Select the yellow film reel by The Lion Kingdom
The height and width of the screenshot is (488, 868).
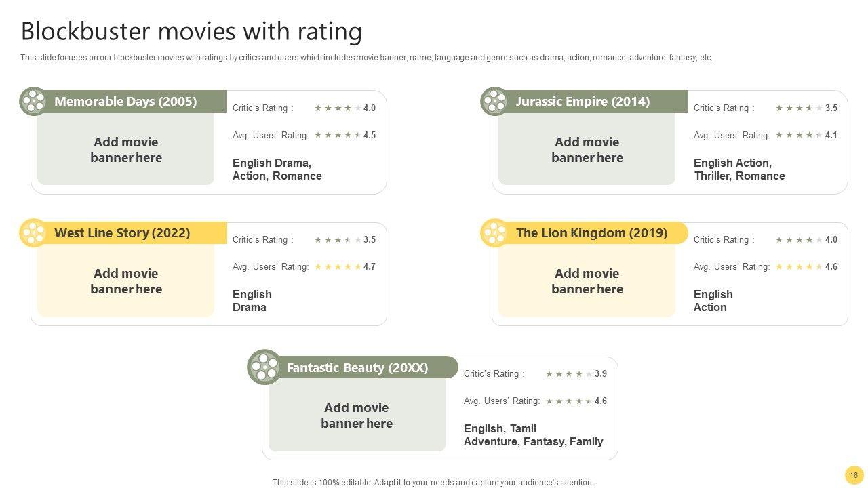click(x=494, y=233)
